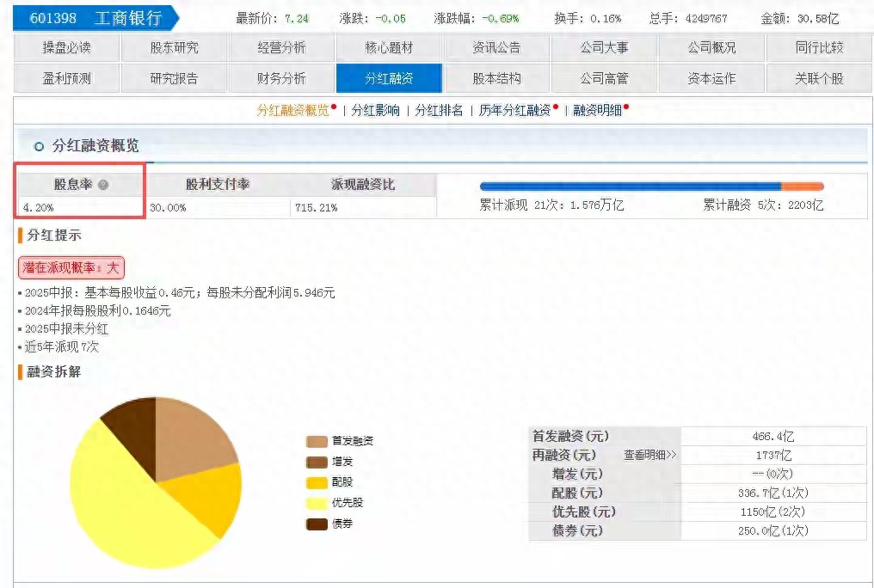Open the 同行比较 section
Screen dimensions: 874x588
pos(819,47)
